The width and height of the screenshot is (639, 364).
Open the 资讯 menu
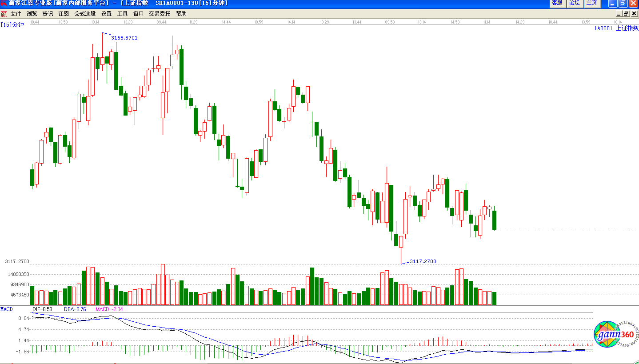[x=48, y=14]
